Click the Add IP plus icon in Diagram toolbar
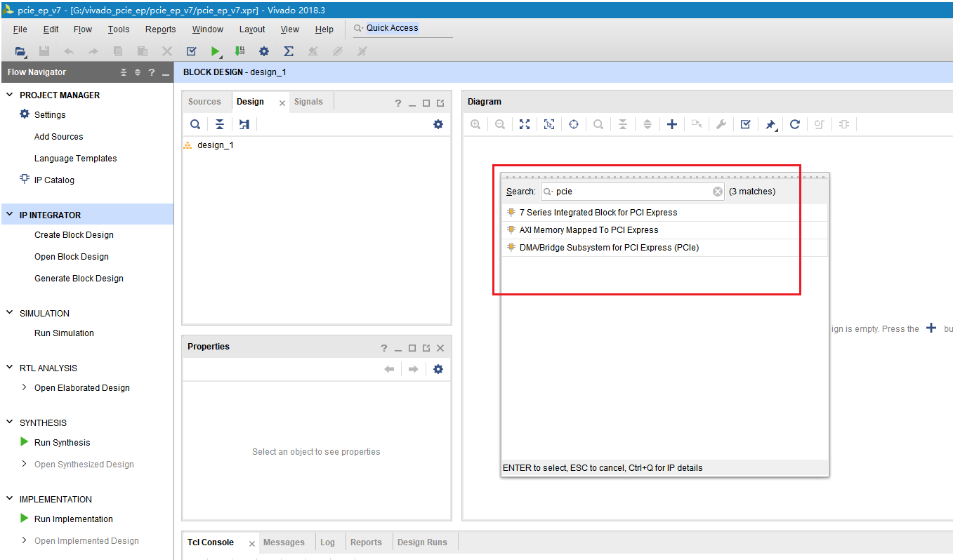Viewport: 953px width, 560px height. [x=672, y=124]
